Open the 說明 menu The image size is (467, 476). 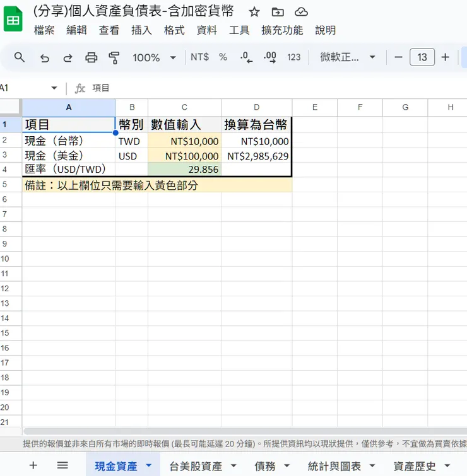[325, 30]
